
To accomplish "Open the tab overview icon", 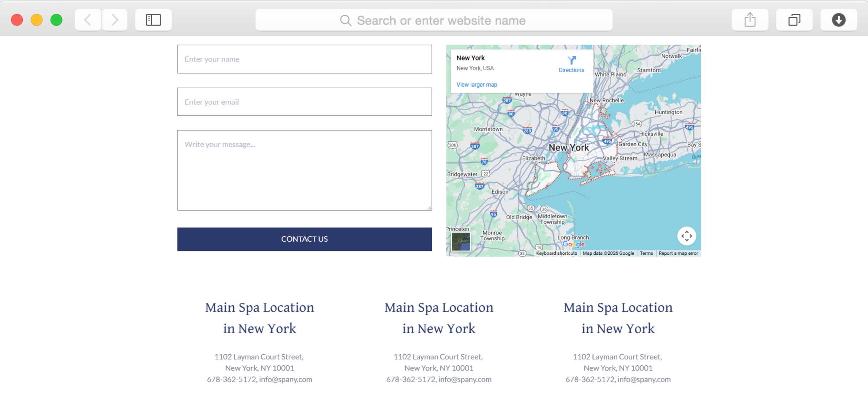I will [794, 20].
